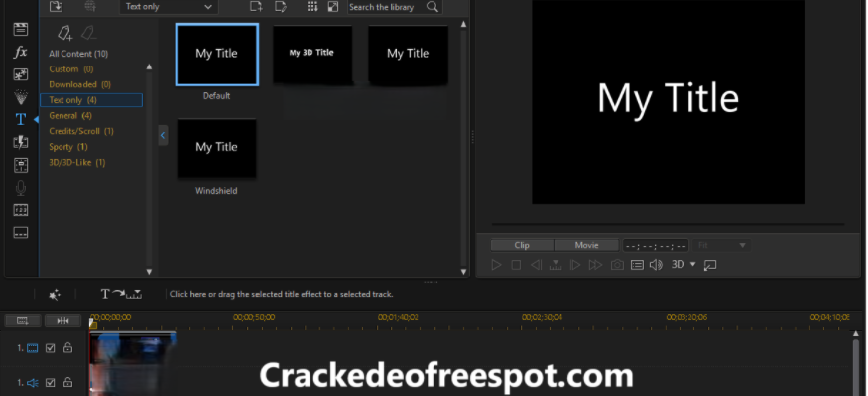Click the timeline view entire movie button
The image size is (868, 396).
(x=23, y=321)
